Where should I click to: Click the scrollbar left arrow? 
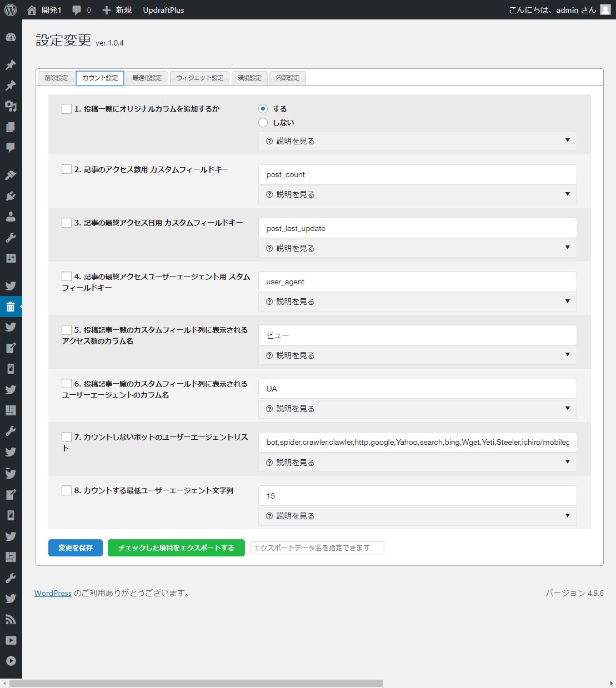point(4,683)
